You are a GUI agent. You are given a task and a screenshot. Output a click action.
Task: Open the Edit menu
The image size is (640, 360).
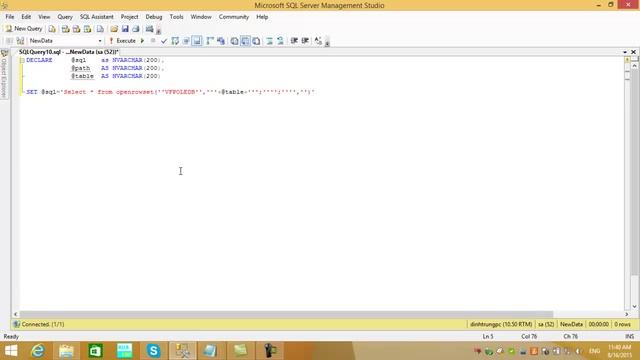26,17
